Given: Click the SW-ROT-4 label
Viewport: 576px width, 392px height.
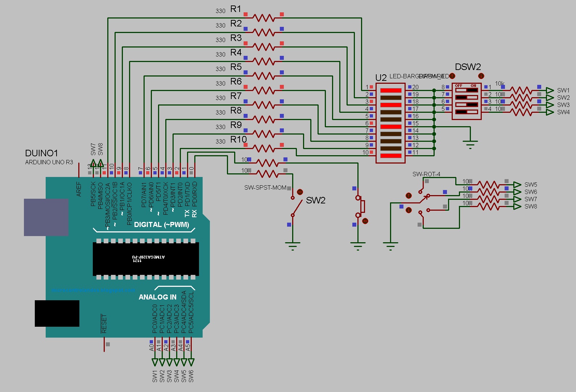Looking at the screenshot, I should (x=426, y=174).
